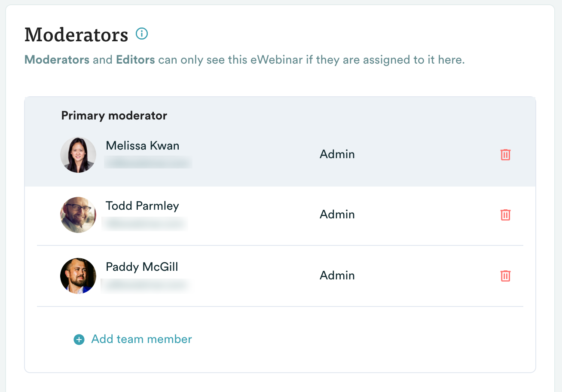Click Todd Parmley's avatar picture
The image size is (562, 392).
[78, 215]
